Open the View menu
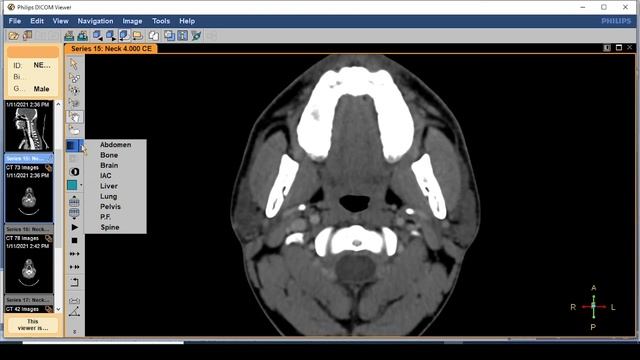Viewport: 640px width, 360px height. click(x=60, y=21)
